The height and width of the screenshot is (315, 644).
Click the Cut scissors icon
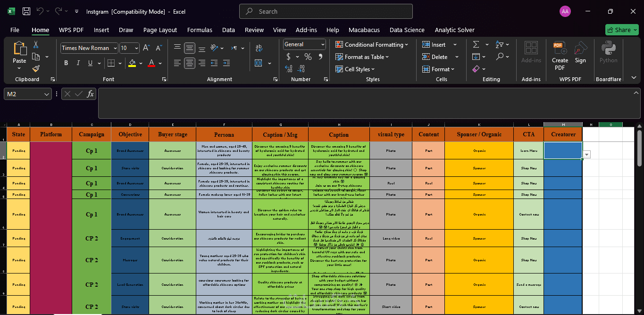point(36,45)
